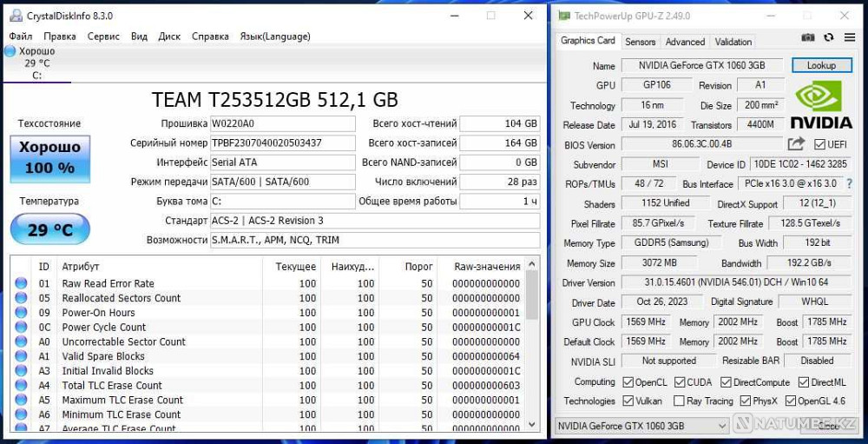The height and width of the screenshot is (444, 868).
Task: Toggle DirectML checkbox
Action: coord(803,382)
